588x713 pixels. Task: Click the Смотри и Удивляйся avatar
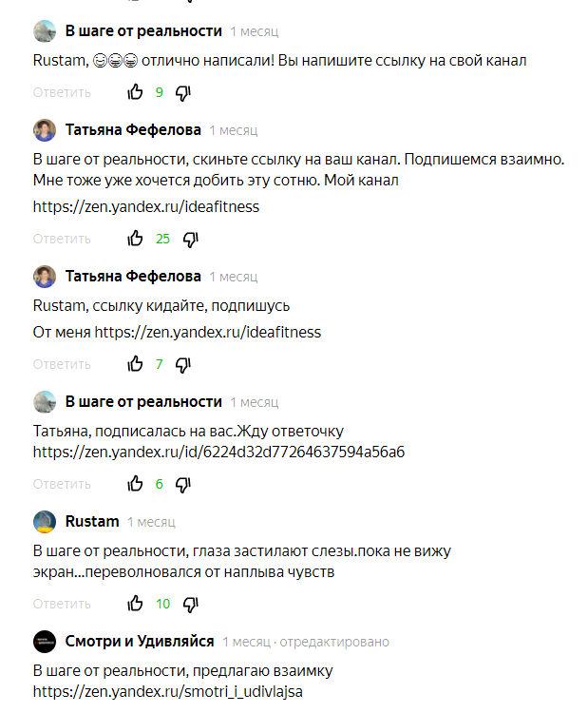(x=45, y=642)
